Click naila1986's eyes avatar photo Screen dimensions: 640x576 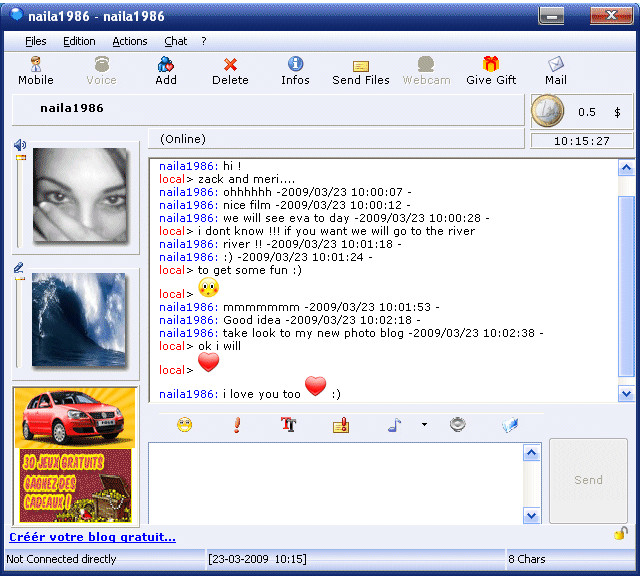click(x=80, y=195)
